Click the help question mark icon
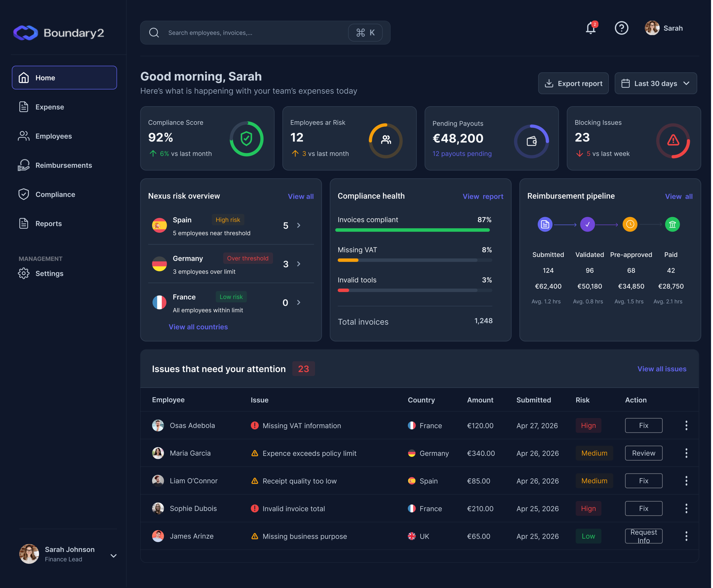Image resolution: width=713 pixels, height=588 pixels. pyautogui.click(x=622, y=28)
